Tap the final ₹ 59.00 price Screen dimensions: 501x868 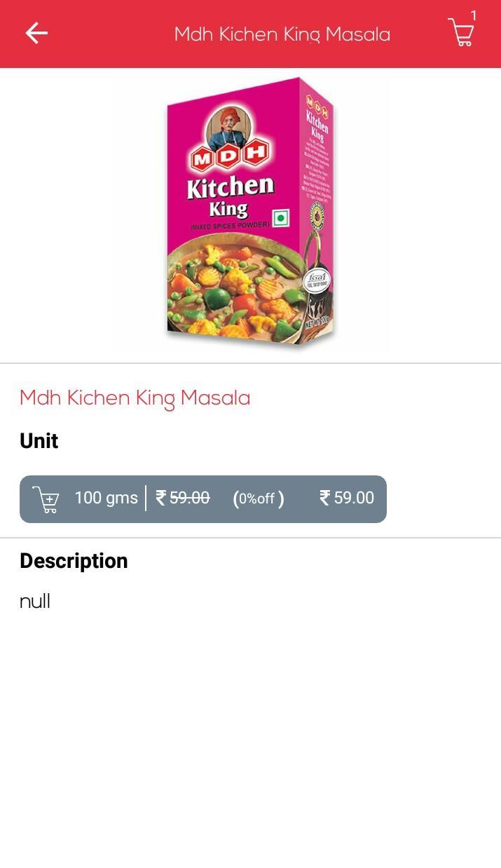click(347, 498)
